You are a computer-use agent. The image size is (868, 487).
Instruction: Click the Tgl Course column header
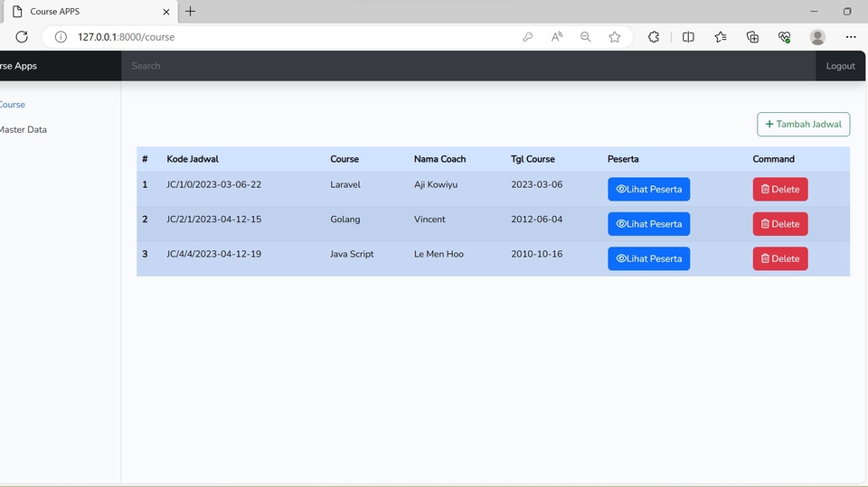coord(533,159)
